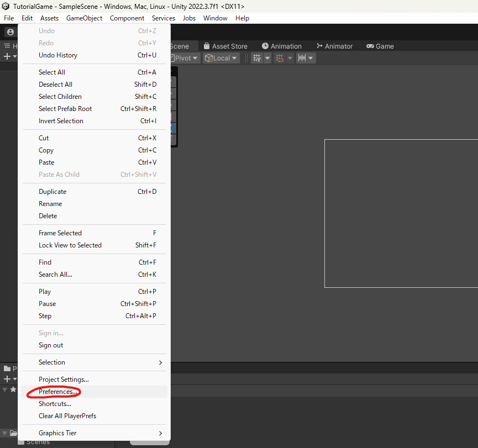The width and height of the screenshot is (478, 448).
Task: Open the Help menu
Action: pos(242,18)
